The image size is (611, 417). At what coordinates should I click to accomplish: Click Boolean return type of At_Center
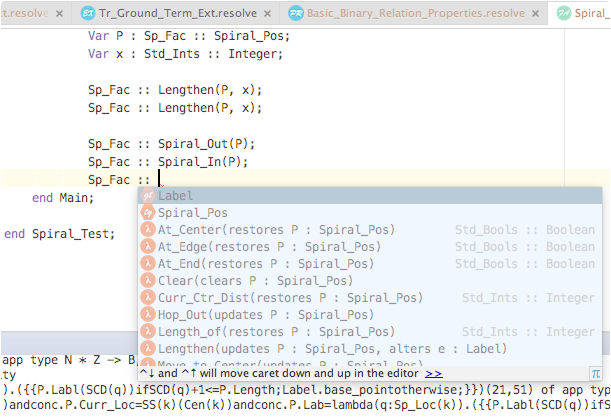pyautogui.click(x=525, y=230)
